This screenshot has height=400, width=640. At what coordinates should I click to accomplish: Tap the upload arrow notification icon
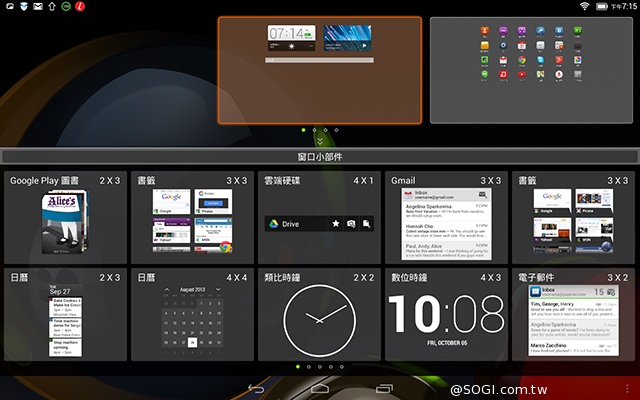(52, 7)
